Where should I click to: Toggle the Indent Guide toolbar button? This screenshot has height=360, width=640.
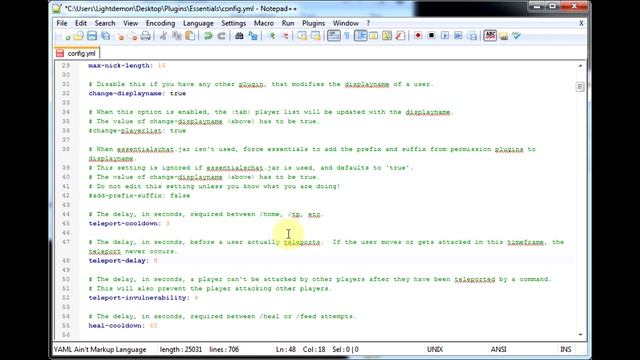tap(360, 36)
